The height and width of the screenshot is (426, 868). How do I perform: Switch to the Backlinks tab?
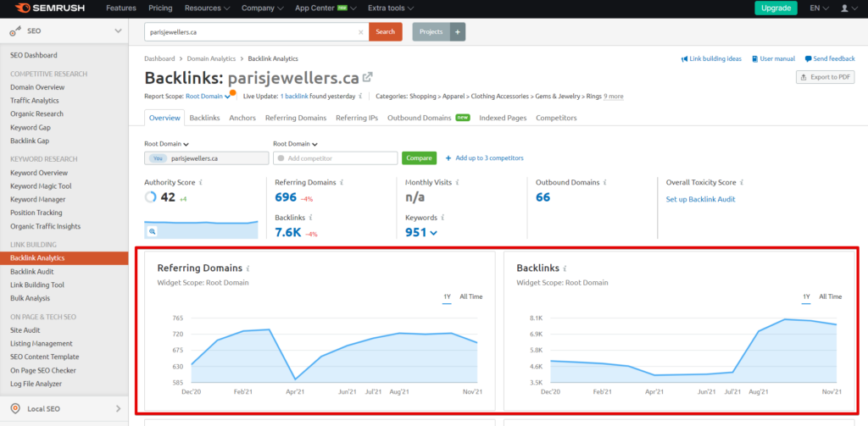click(x=204, y=118)
